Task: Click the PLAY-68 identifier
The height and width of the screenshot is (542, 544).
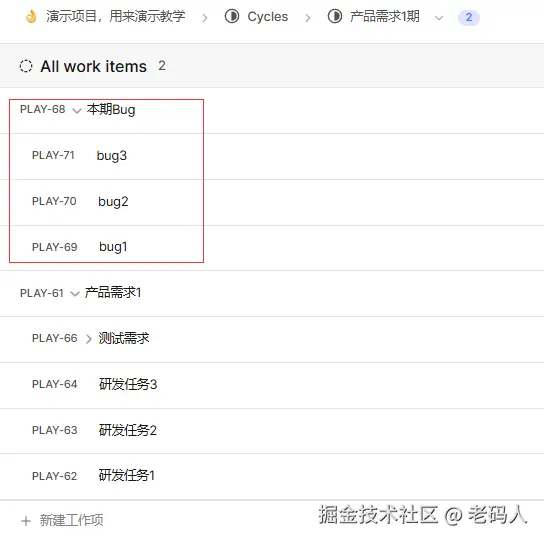Action: 43,109
